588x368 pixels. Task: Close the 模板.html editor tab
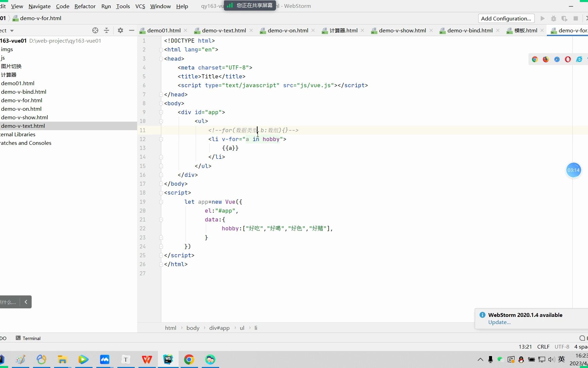(x=542, y=30)
